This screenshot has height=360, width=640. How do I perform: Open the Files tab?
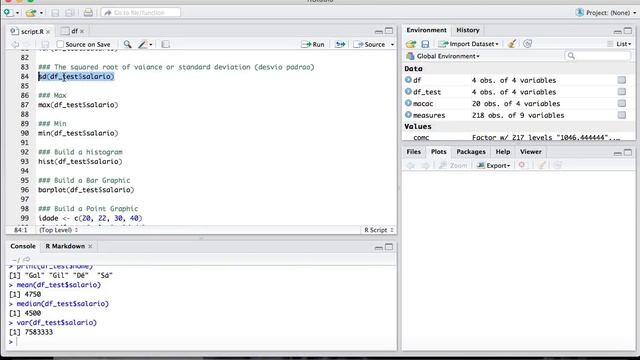tap(413, 152)
